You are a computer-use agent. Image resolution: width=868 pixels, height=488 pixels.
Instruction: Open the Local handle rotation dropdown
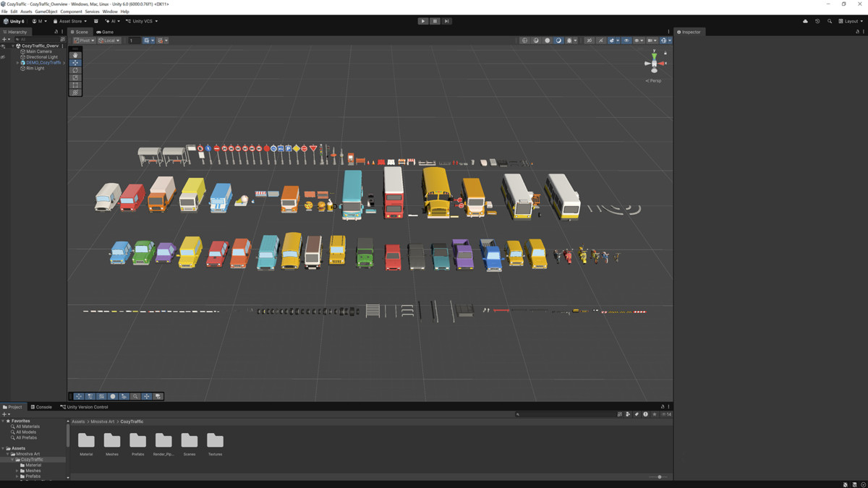coord(109,40)
